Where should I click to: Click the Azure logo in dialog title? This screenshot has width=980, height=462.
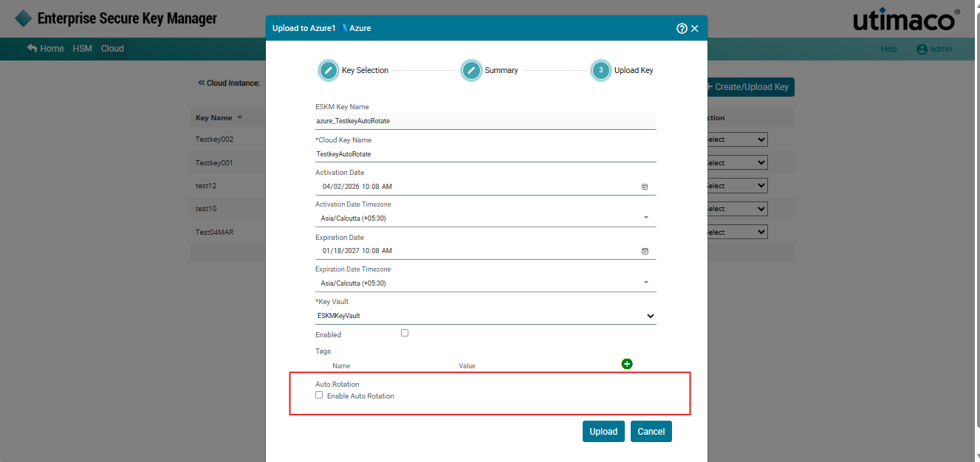click(x=344, y=28)
